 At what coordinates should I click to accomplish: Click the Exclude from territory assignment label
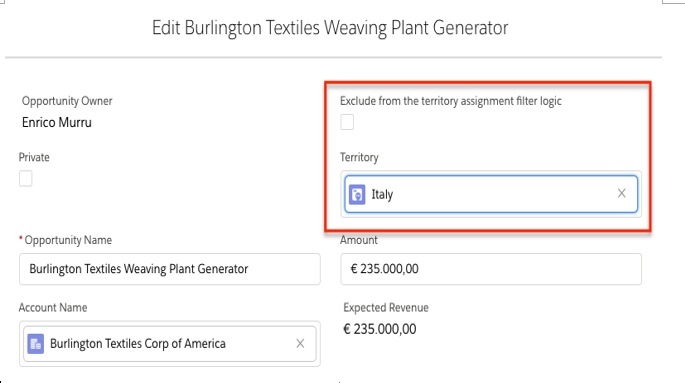[450, 101]
